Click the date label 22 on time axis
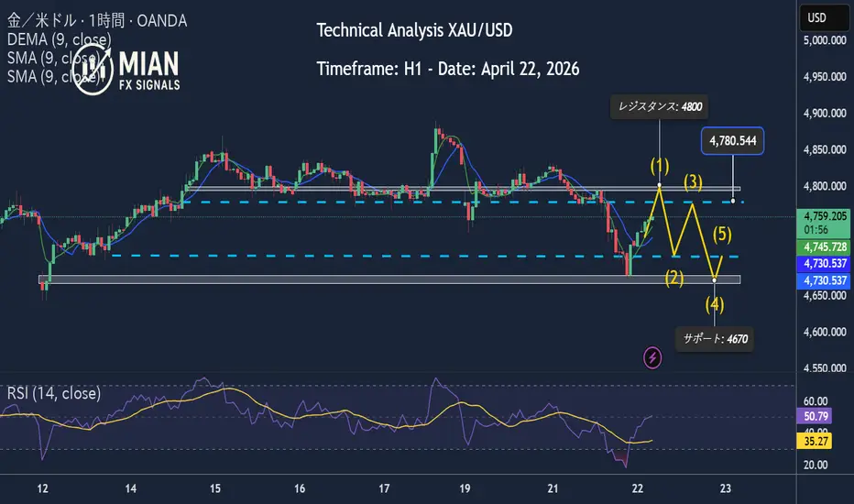Image resolution: width=854 pixels, height=504 pixels. [637, 488]
